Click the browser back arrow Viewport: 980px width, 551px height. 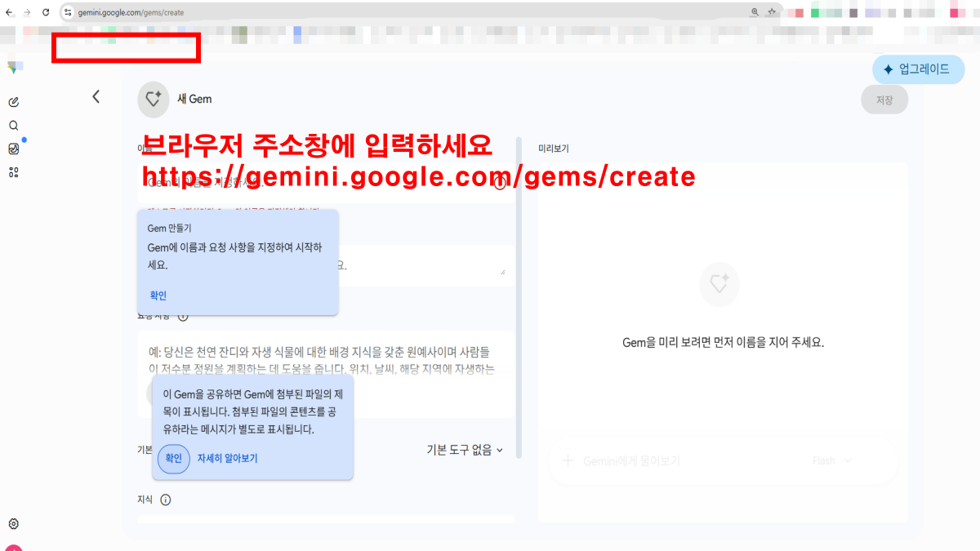point(9,12)
